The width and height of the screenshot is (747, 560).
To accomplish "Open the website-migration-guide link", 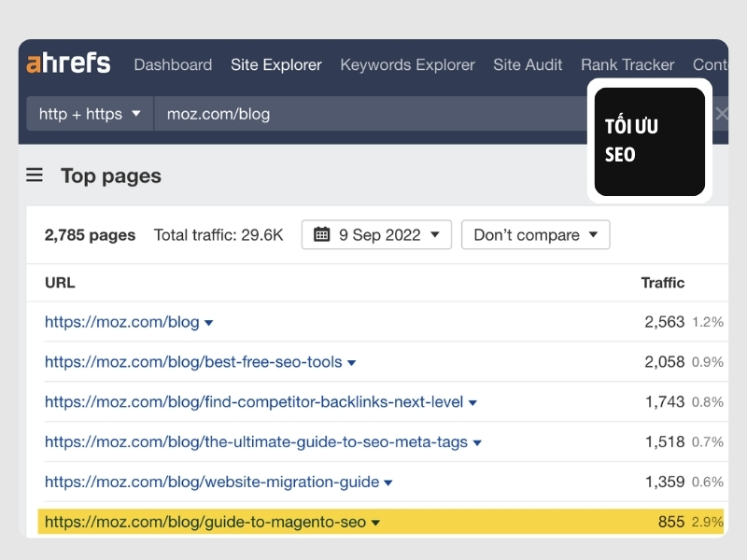I will (x=212, y=482).
